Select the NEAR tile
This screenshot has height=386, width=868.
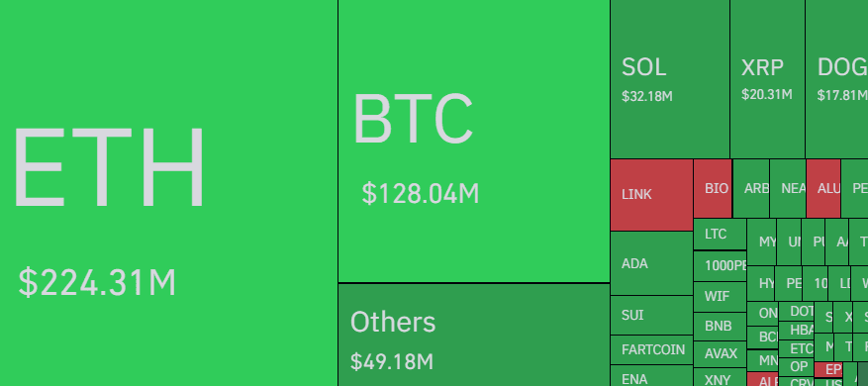788,188
